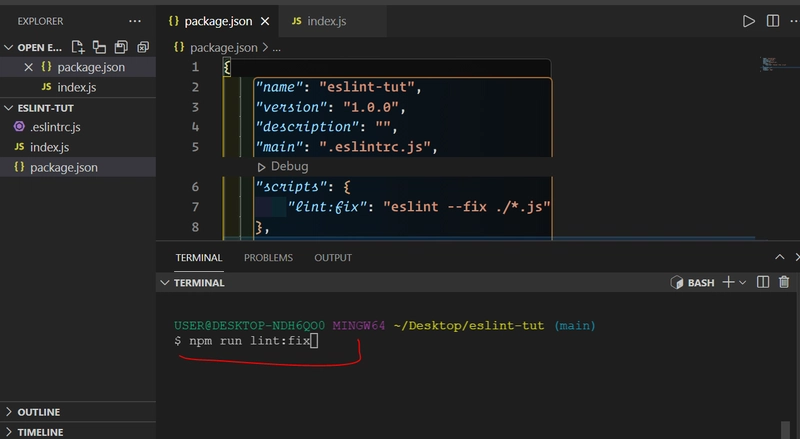Screen dimensions: 800x439
Task: Split the bash terminal
Action: [762, 283]
